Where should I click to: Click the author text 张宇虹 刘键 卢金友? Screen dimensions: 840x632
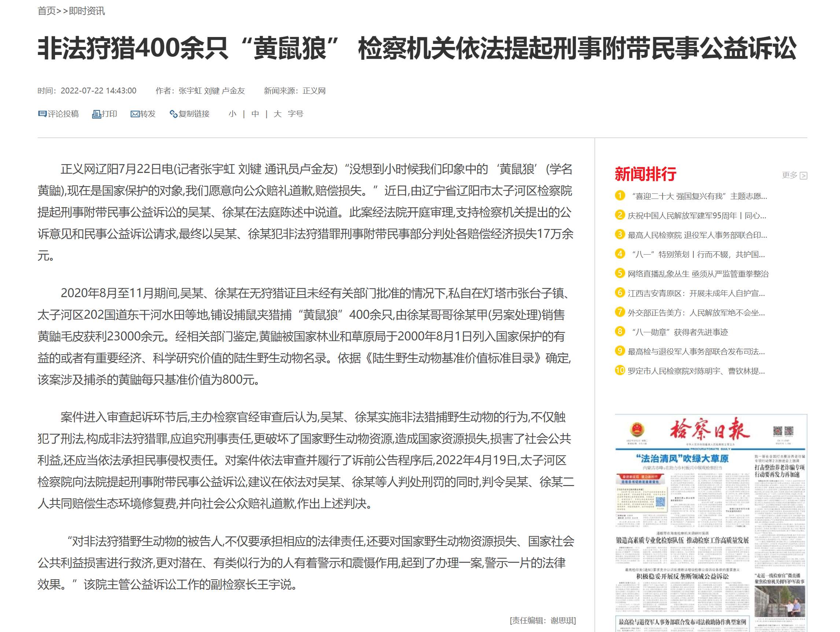[211, 91]
